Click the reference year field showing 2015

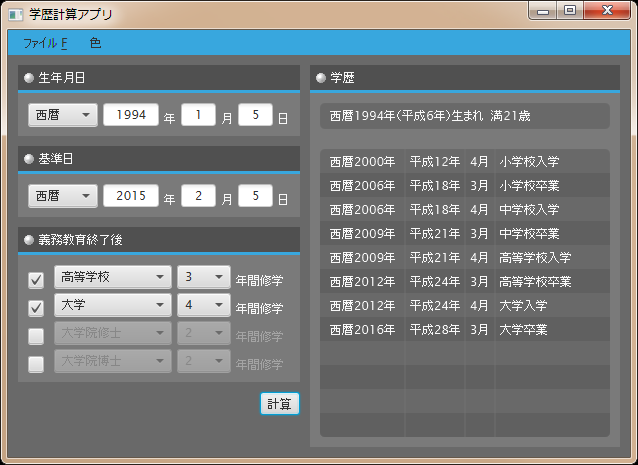pyautogui.click(x=131, y=196)
